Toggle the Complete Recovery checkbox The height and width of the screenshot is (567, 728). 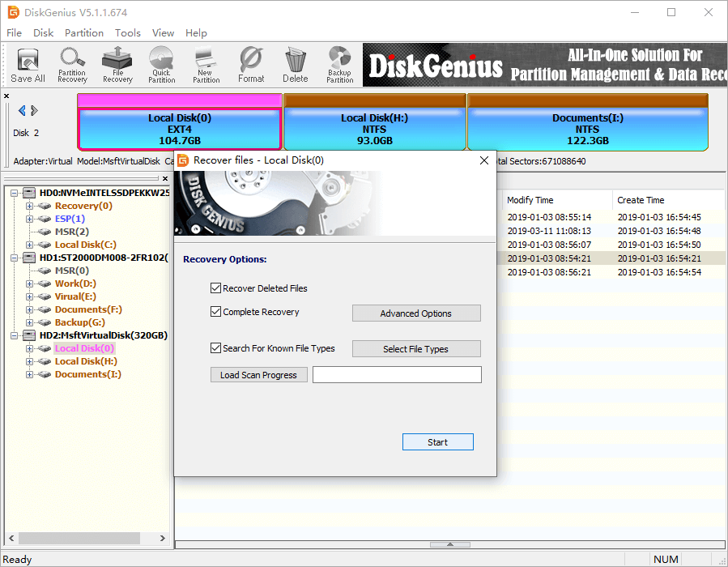point(215,312)
